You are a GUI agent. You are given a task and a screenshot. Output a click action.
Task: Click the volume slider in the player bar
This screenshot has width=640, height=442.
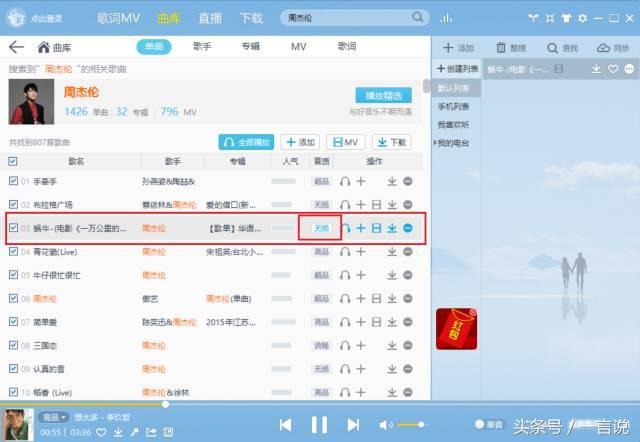(411, 424)
